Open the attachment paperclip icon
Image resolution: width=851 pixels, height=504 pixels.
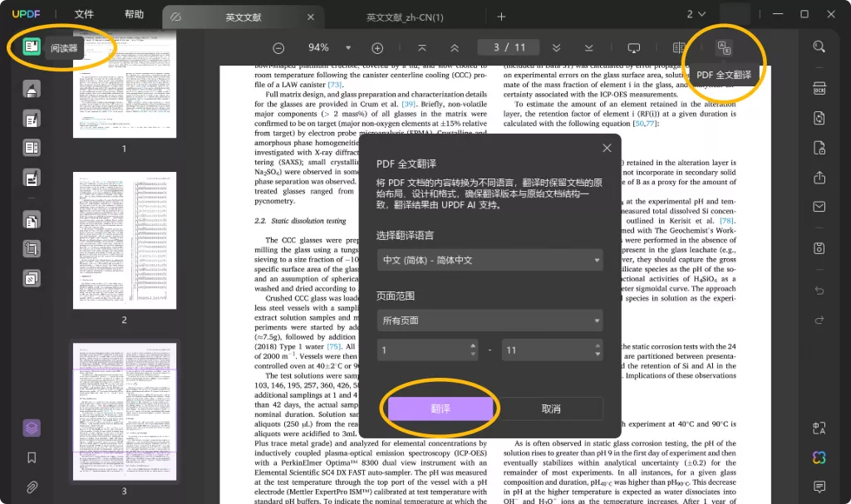(32, 487)
